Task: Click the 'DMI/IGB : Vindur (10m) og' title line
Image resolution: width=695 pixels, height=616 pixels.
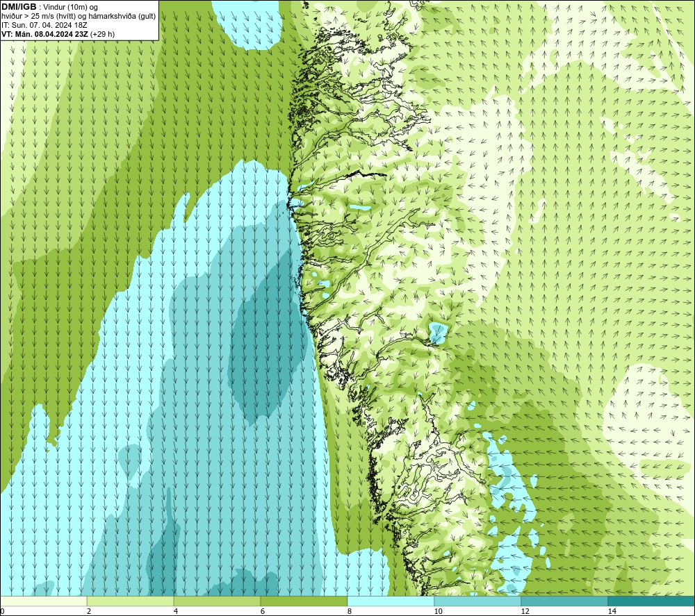Action: [x=50, y=7]
